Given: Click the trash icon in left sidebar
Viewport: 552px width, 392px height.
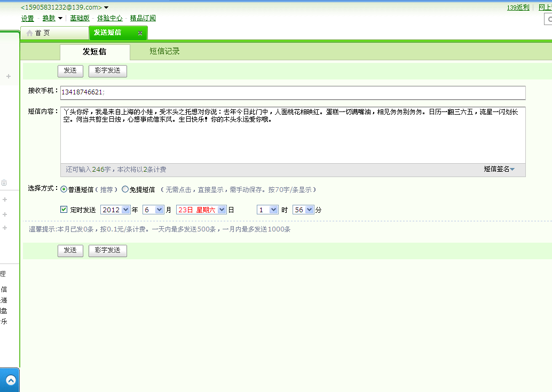Looking at the screenshot, I should 4,182.
